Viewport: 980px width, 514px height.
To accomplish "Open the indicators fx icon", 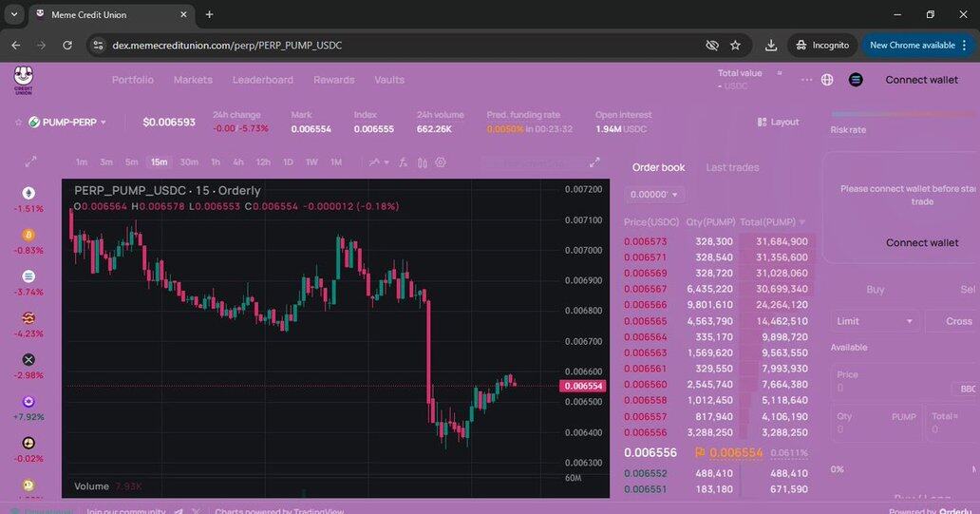I will [403, 162].
